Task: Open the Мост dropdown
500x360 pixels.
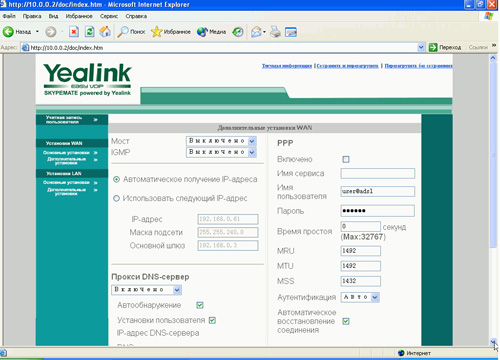Action: (x=221, y=141)
